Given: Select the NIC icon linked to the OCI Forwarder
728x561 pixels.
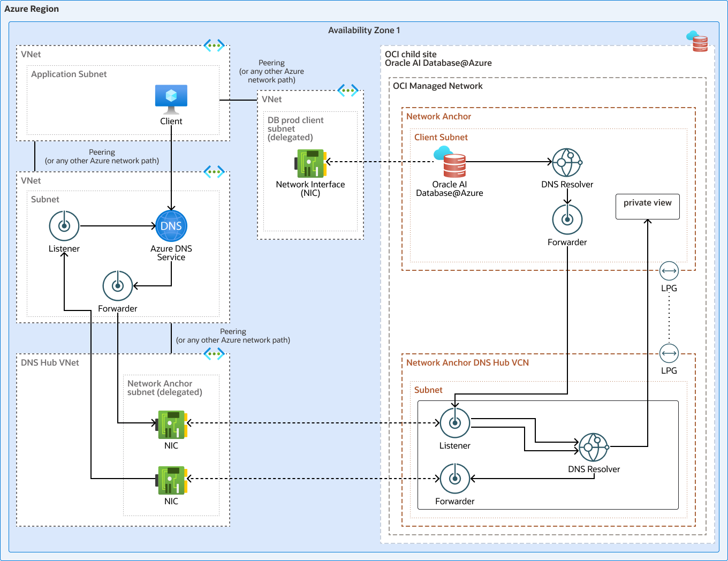Looking at the screenshot, I should [171, 480].
